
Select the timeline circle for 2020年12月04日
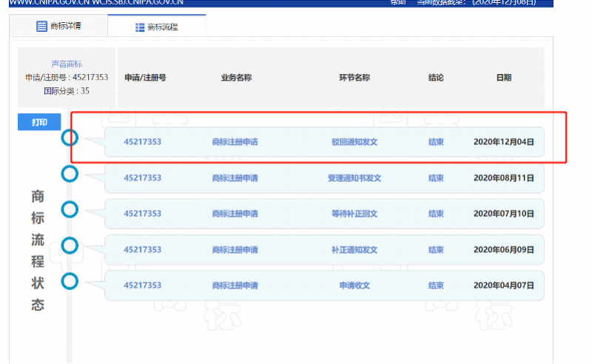click(x=70, y=138)
